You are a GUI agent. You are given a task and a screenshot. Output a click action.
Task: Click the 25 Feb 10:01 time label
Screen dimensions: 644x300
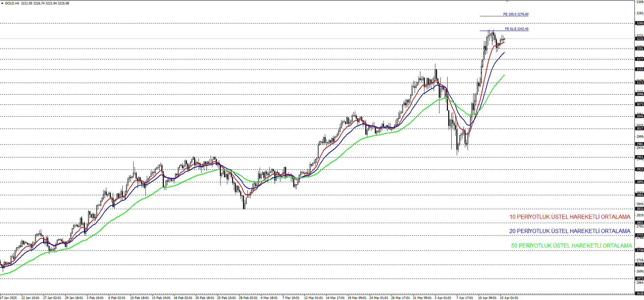tap(226, 298)
